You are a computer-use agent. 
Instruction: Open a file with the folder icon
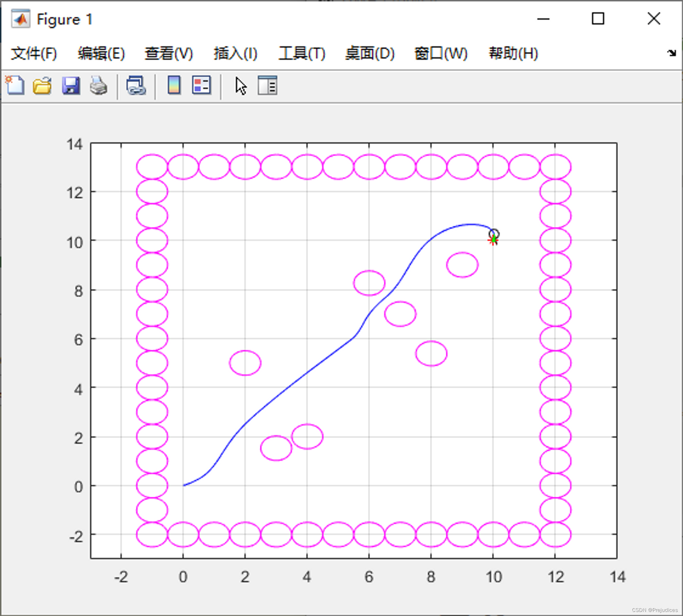pyautogui.click(x=42, y=85)
